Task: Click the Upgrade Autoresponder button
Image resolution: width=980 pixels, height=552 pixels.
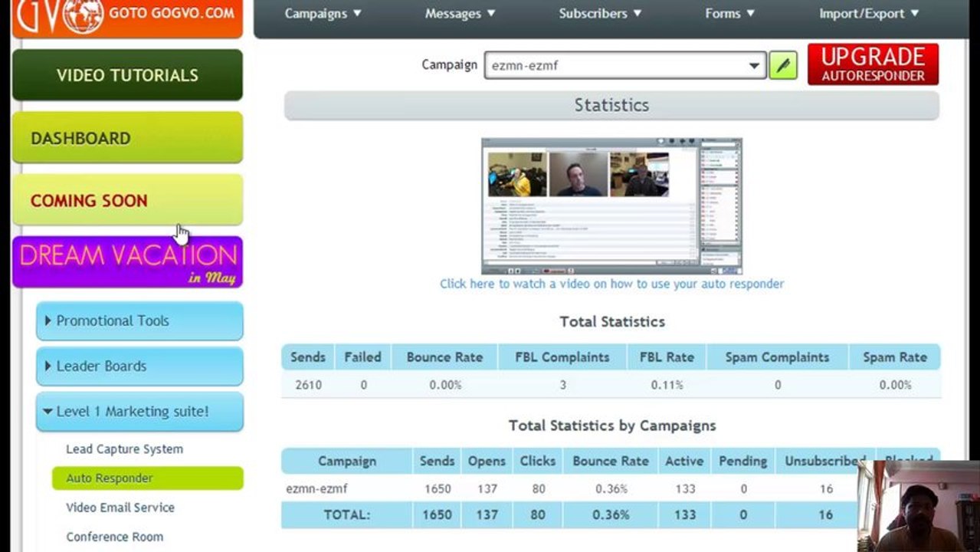Action: 873,64
